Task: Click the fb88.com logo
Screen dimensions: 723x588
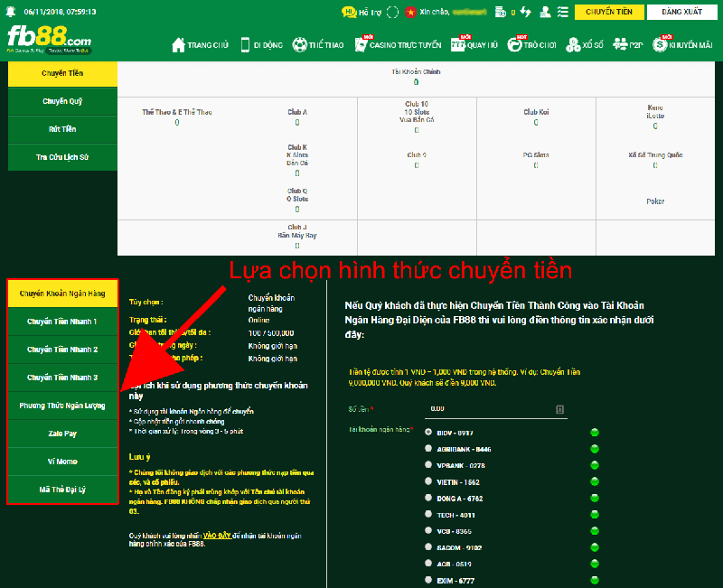Action: tap(50, 40)
